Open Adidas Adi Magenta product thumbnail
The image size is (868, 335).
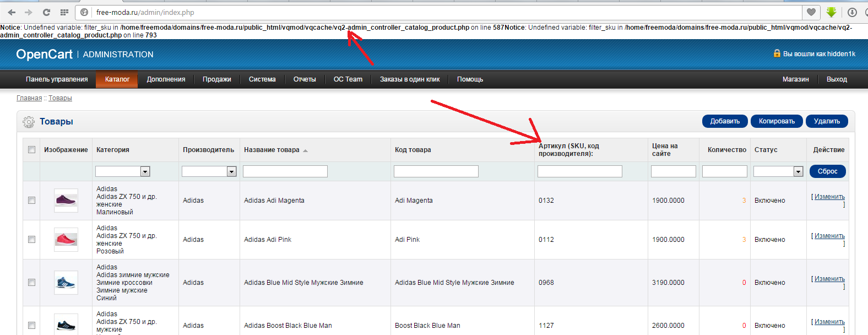[x=66, y=201]
